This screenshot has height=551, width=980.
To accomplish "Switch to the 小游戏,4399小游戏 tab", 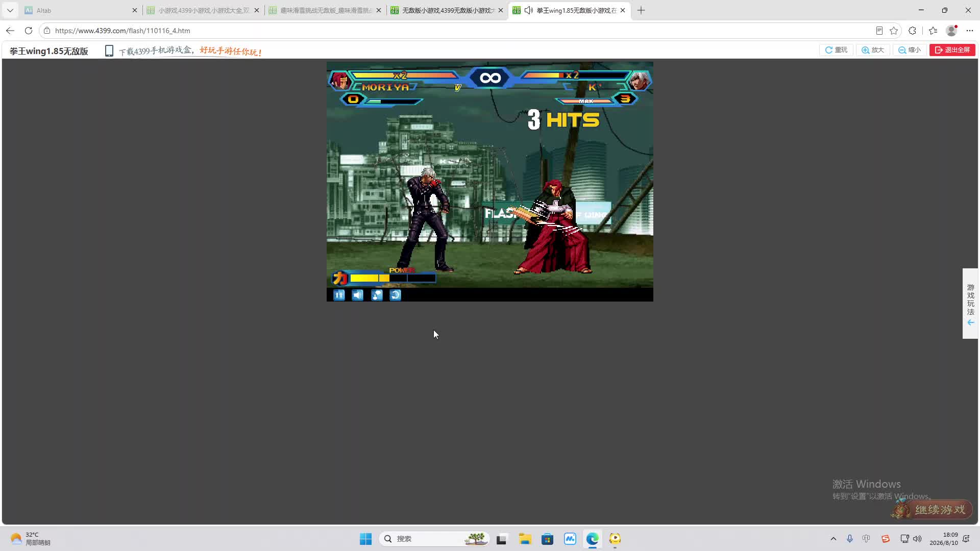I will coord(202,10).
